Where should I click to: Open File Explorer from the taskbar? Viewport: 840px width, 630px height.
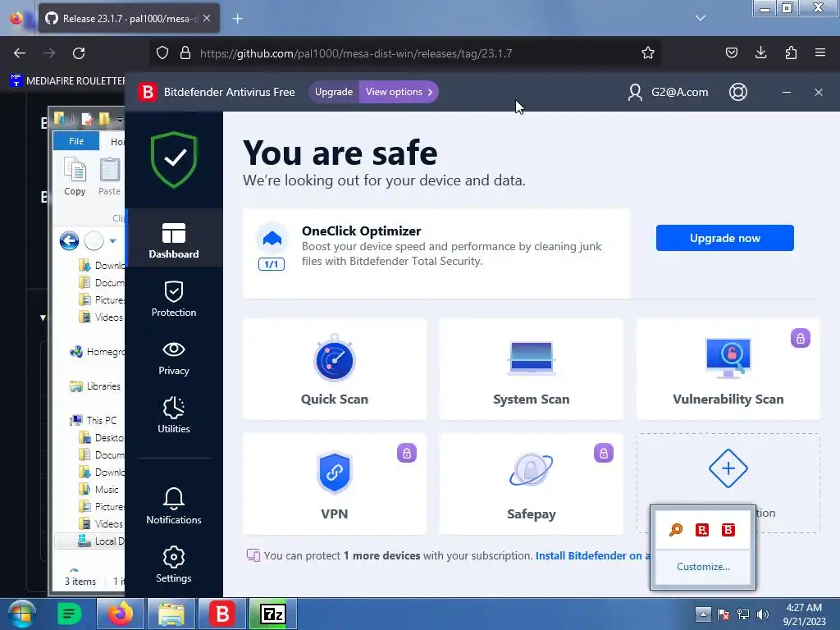point(171,614)
